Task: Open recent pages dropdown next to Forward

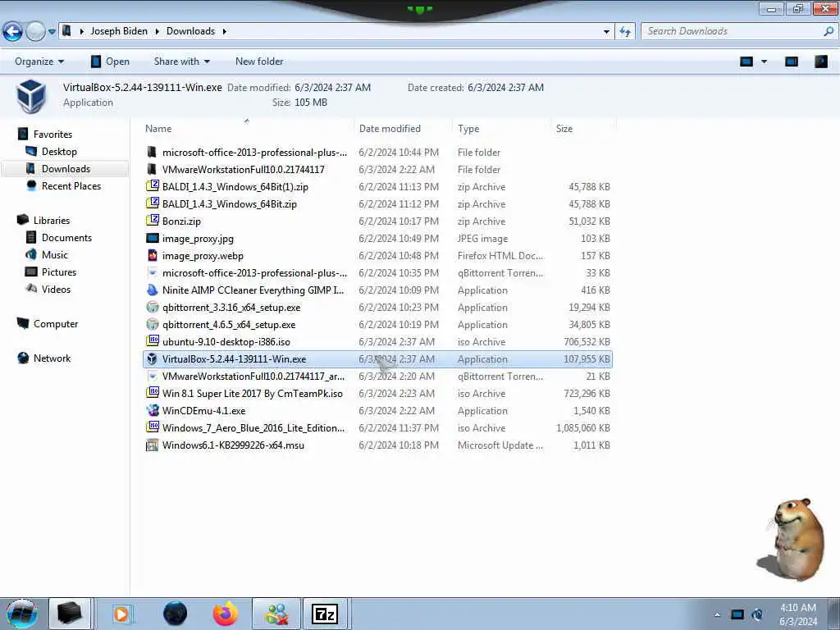Action: click(x=52, y=32)
